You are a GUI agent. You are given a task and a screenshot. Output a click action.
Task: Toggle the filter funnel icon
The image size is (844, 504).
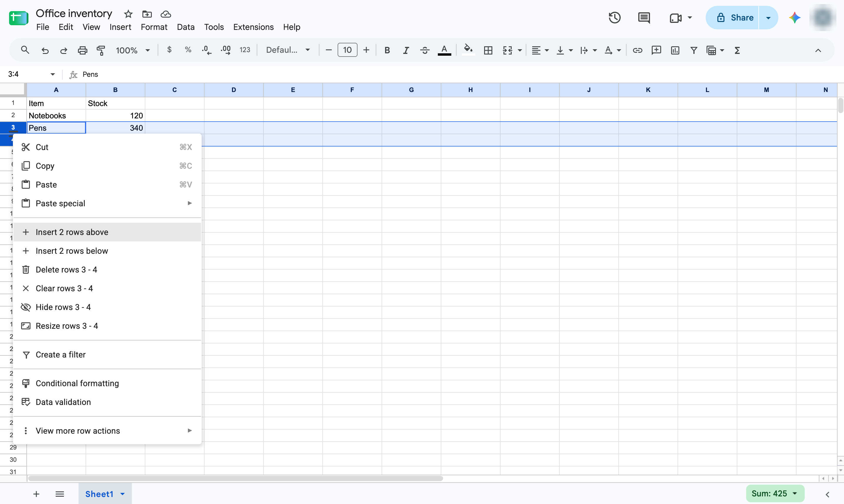(x=694, y=50)
